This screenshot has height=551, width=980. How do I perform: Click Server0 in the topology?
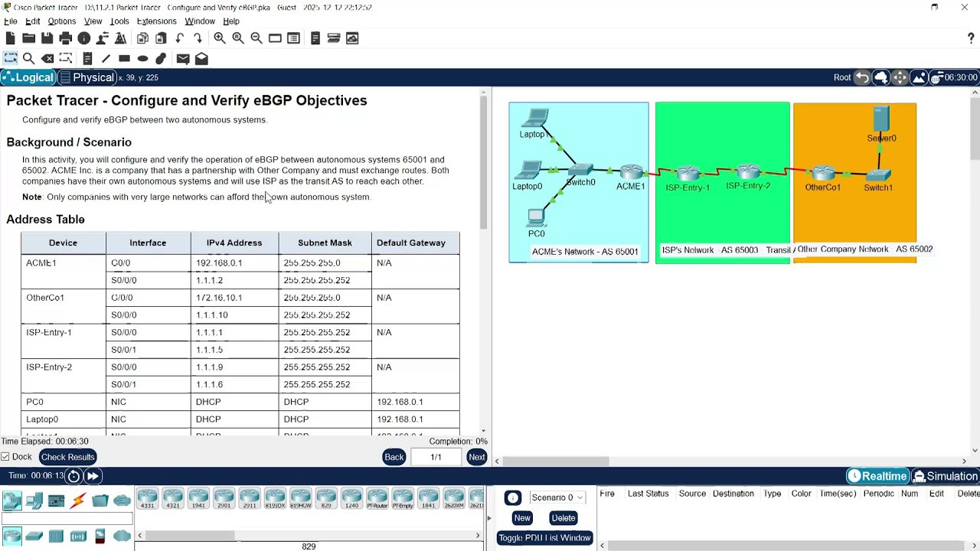coord(881,120)
